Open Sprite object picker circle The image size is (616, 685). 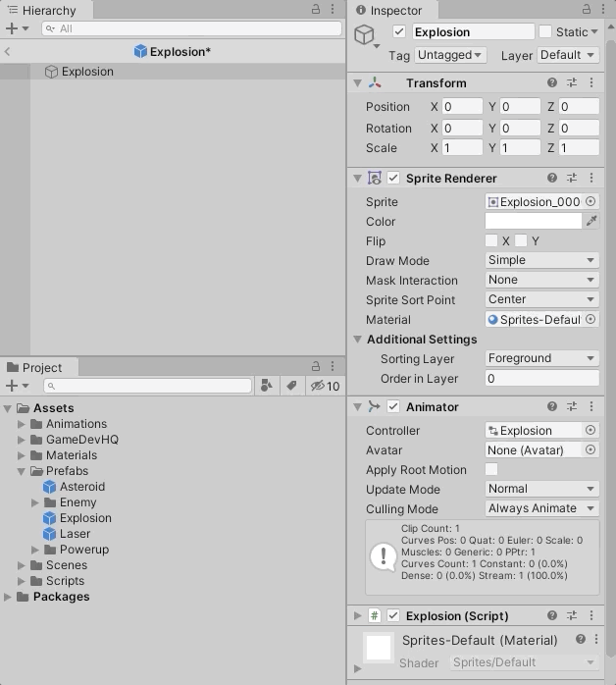coord(590,201)
